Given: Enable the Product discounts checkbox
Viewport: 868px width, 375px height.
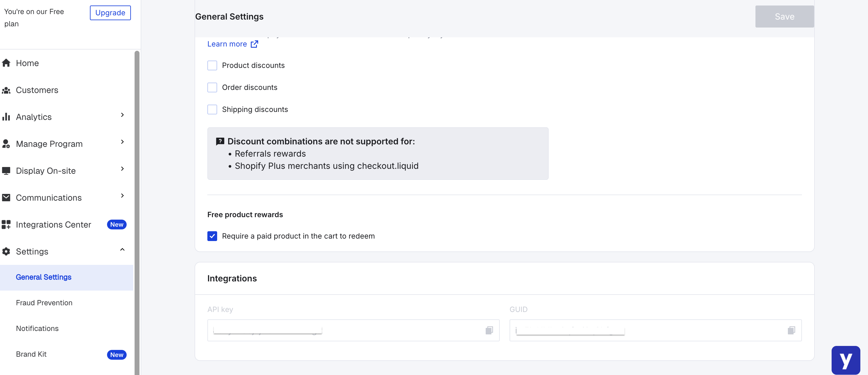Looking at the screenshot, I should tap(212, 65).
